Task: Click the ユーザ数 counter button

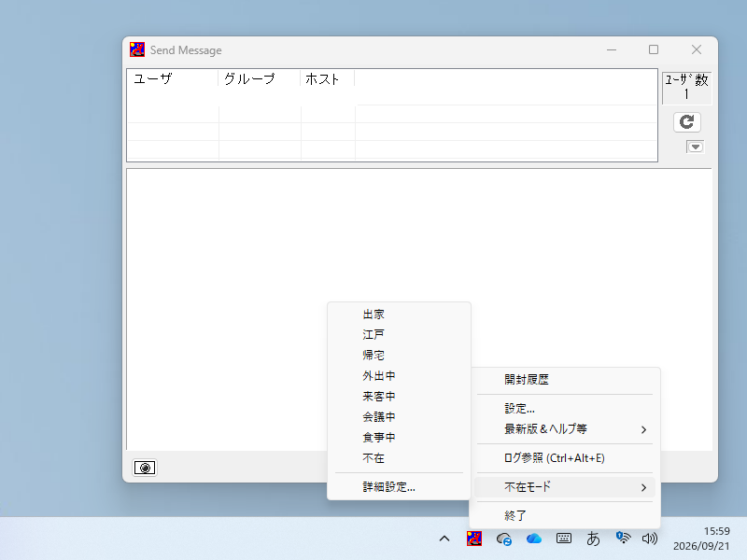Action: click(686, 88)
